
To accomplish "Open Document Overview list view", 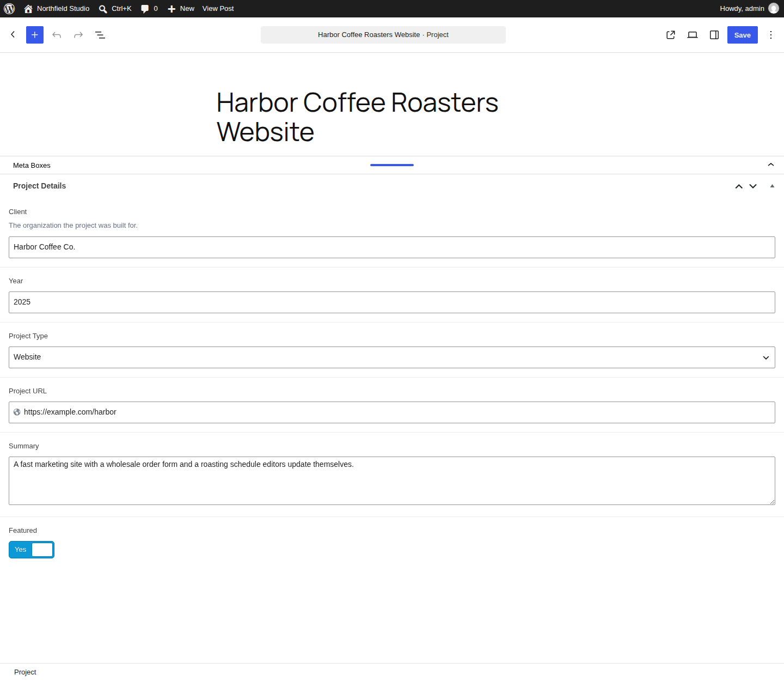I will pos(100,35).
